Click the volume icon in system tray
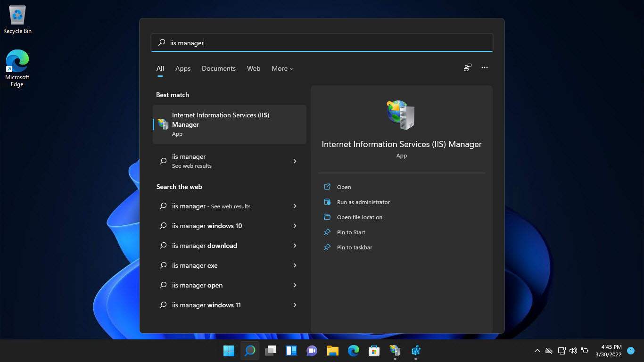 point(573,351)
